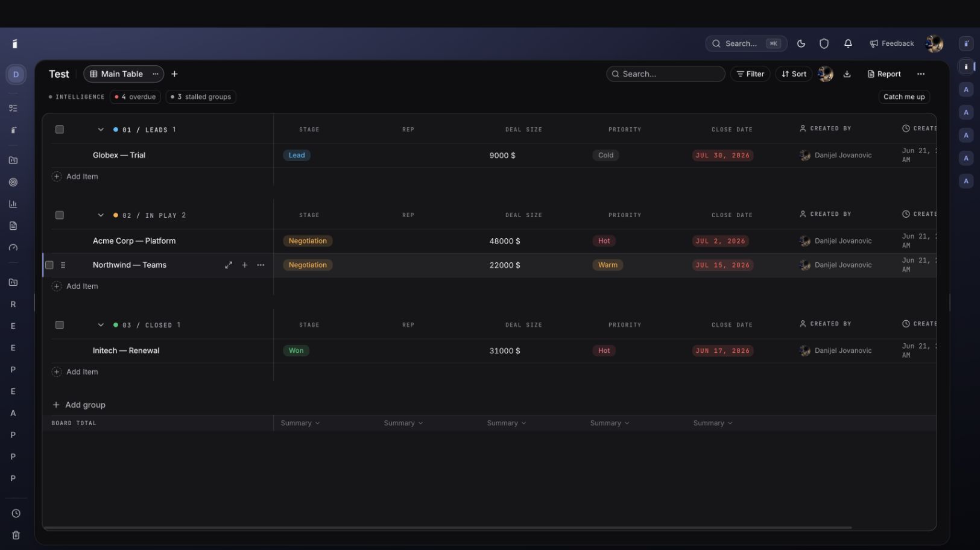Click the download export icon beside Sort
The width and height of the screenshot is (980, 550).
(x=847, y=74)
